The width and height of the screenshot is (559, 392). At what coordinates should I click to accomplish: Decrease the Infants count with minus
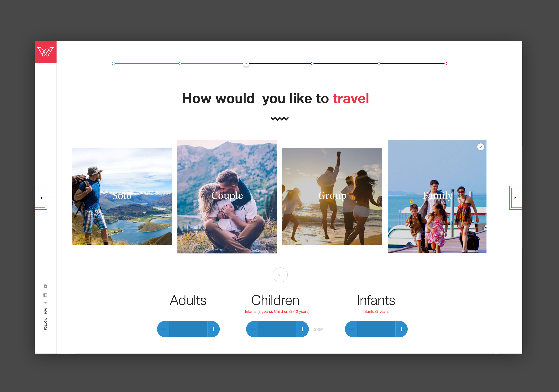tap(351, 329)
